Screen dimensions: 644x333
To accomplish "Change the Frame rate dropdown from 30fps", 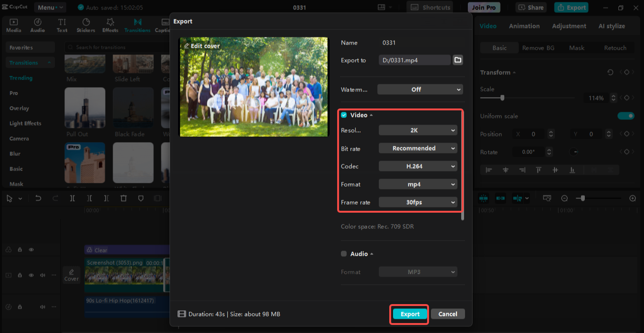I will pyautogui.click(x=418, y=202).
